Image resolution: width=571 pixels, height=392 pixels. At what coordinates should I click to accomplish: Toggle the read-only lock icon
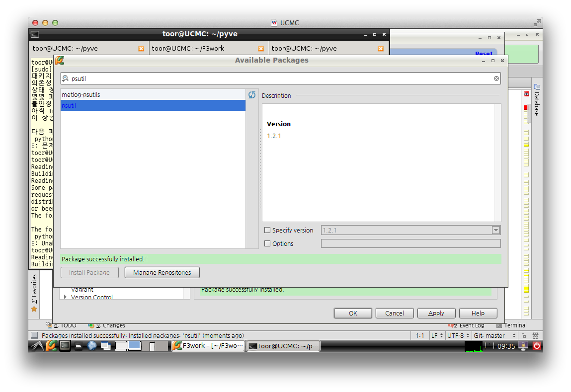click(x=524, y=335)
